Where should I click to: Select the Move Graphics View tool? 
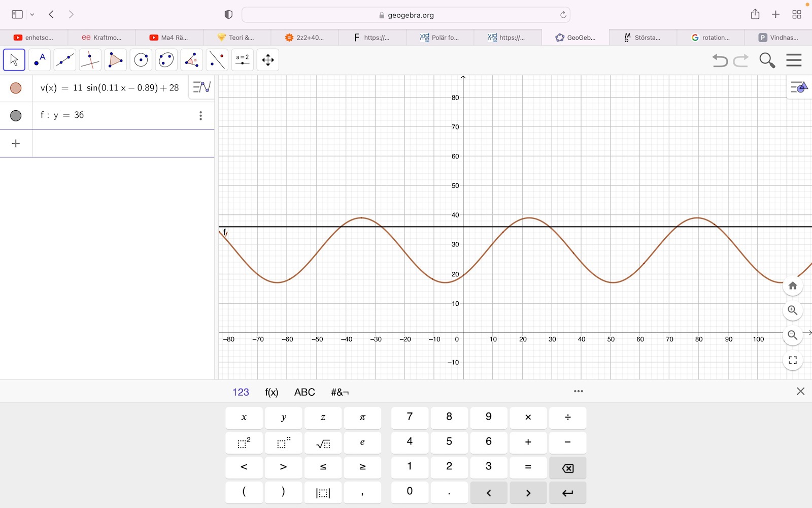pyautogui.click(x=268, y=60)
